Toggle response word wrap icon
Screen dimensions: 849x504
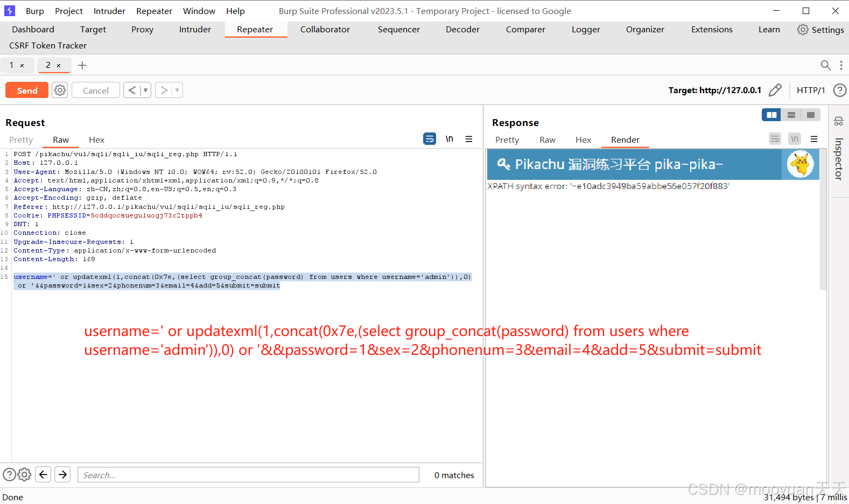(x=775, y=139)
